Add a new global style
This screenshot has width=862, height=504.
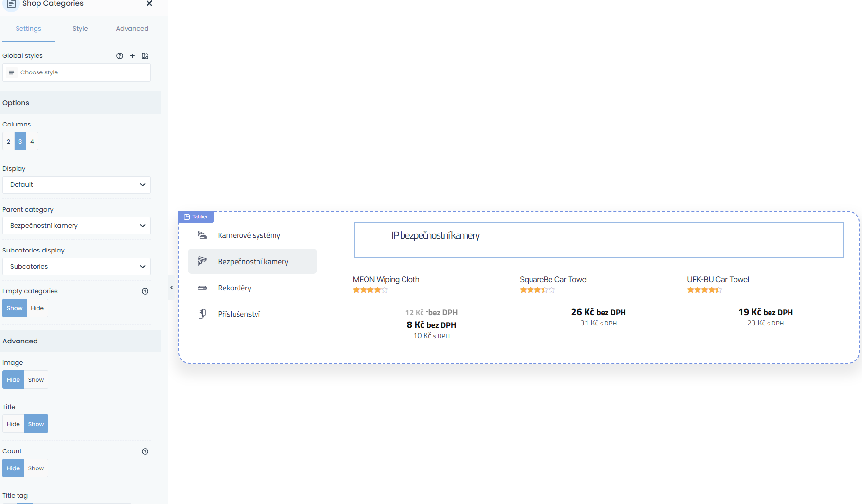point(132,56)
